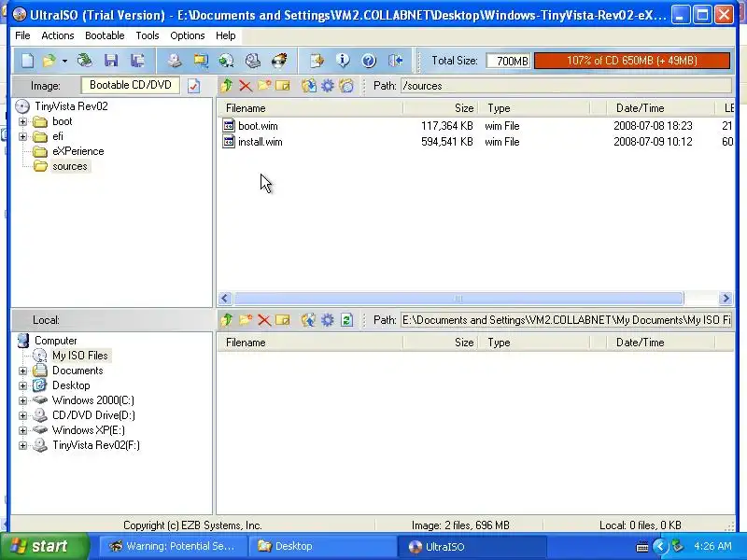
Task: Expand the Windows XP(E:) drive node
Action: (x=22, y=430)
